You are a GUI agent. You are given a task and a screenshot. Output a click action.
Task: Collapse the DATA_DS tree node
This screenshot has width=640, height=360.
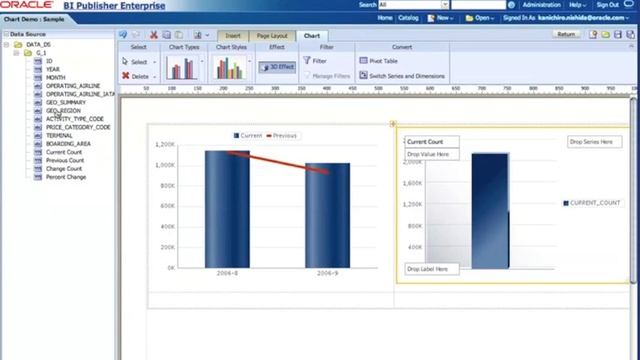pos(7,44)
